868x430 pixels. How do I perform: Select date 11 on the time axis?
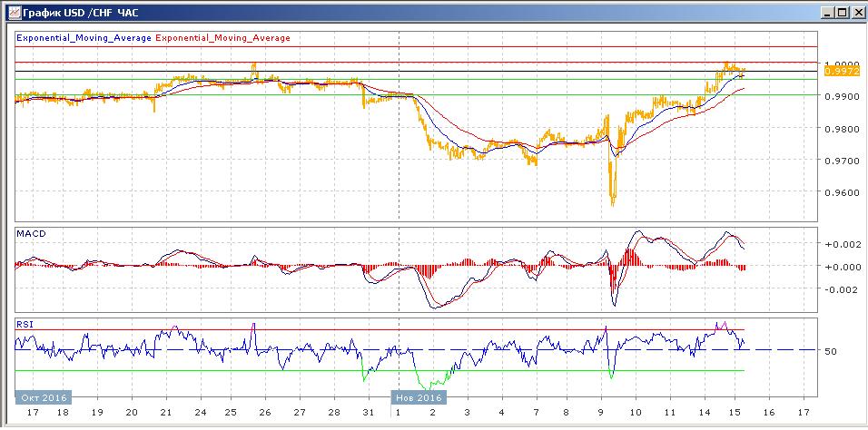(x=670, y=413)
